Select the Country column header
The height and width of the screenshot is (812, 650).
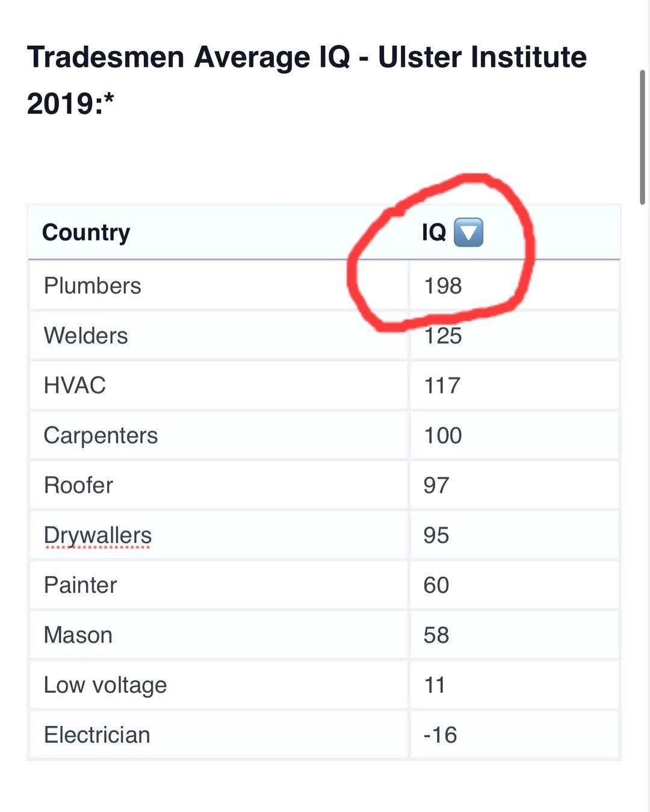(86, 232)
